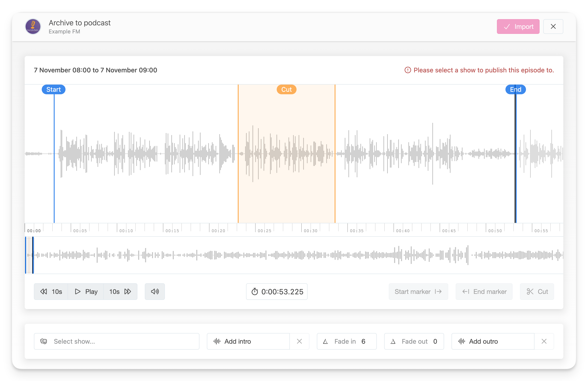Rewind playback by 10 seconds
The width and height of the screenshot is (588, 381).
[x=51, y=291]
